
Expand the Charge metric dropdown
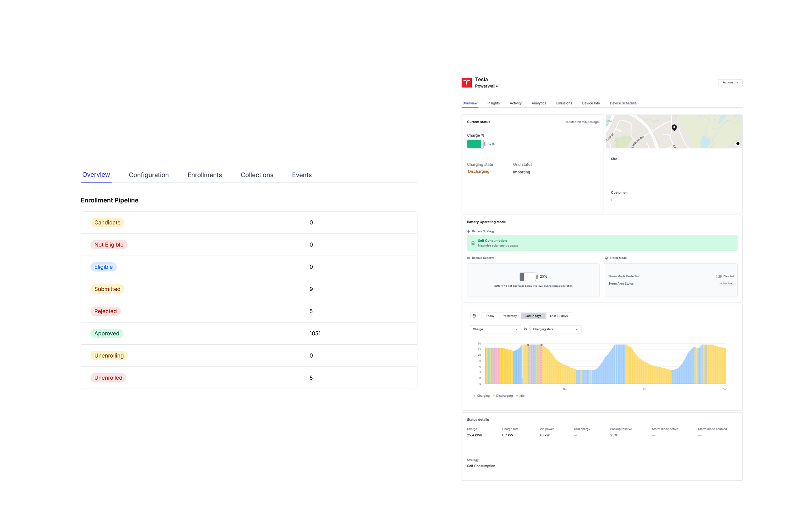(495, 329)
